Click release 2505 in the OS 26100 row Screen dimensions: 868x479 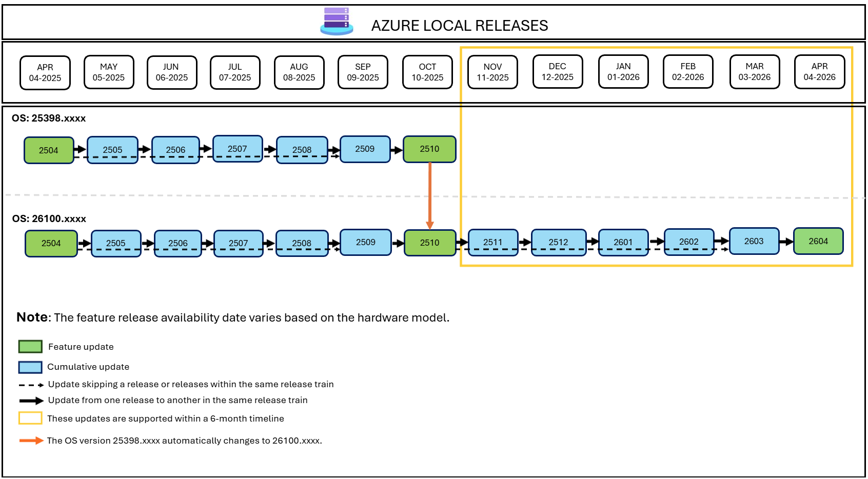click(x=116, y=243)
